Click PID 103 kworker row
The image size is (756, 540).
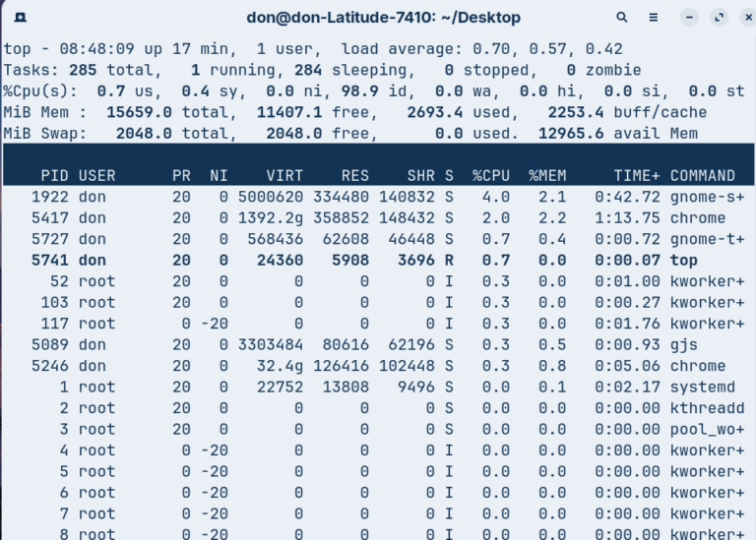(x=54, y=303)
